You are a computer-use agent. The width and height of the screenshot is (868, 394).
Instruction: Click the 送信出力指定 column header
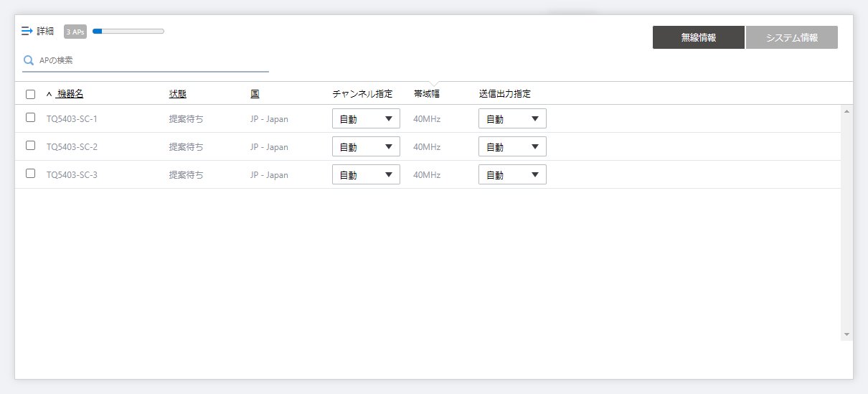click(505, 94)
